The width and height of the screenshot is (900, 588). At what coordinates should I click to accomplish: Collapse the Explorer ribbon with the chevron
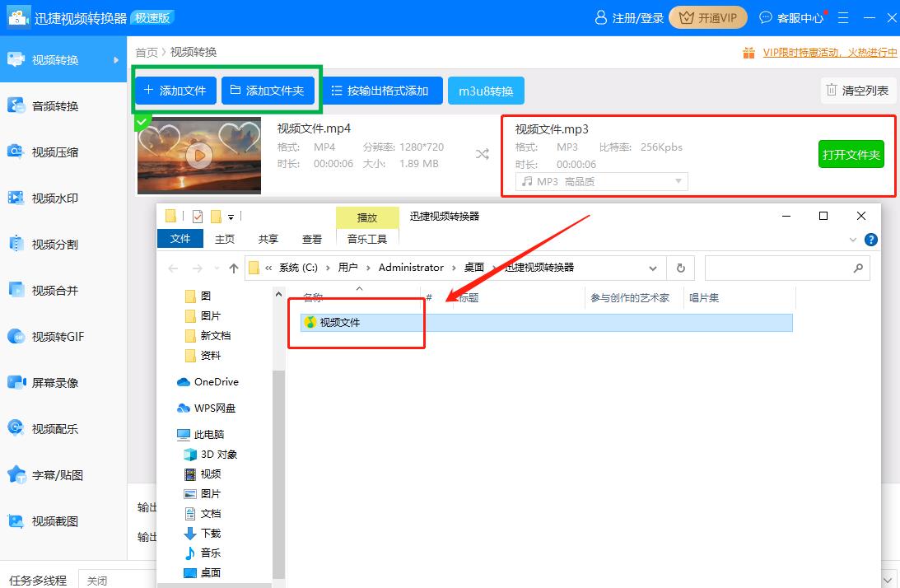point(854,239)
